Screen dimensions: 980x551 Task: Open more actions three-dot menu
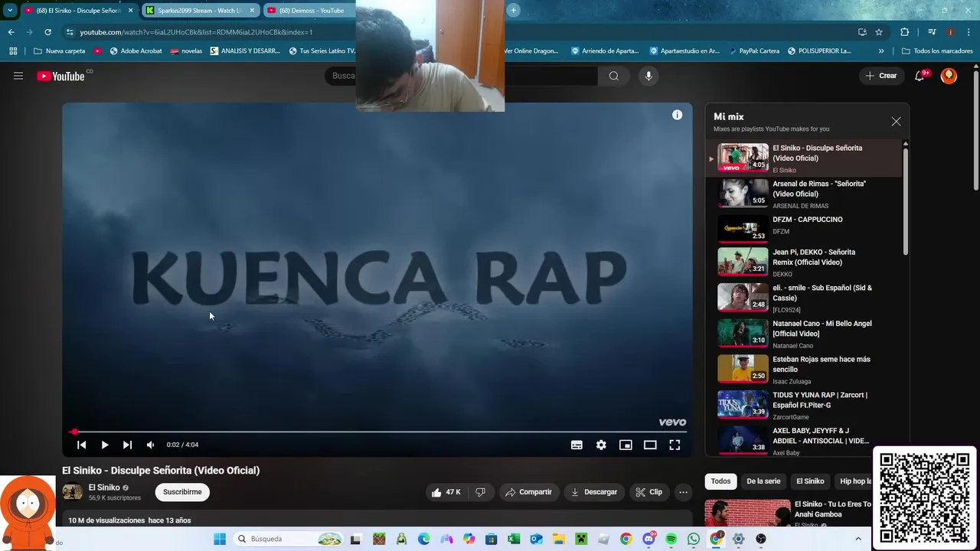(x=683, y=492)
